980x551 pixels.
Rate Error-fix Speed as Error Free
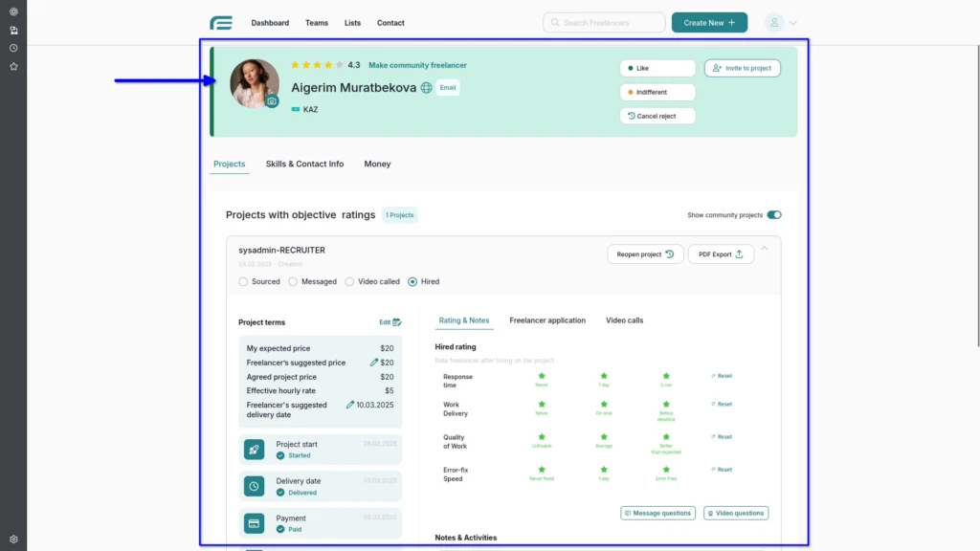(x=667, y=470)
